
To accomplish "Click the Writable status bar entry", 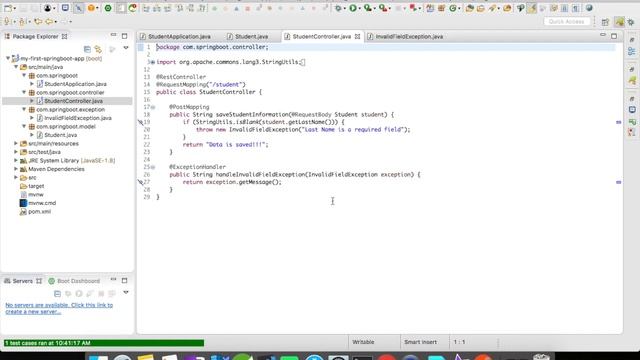I will click(363, 342).
